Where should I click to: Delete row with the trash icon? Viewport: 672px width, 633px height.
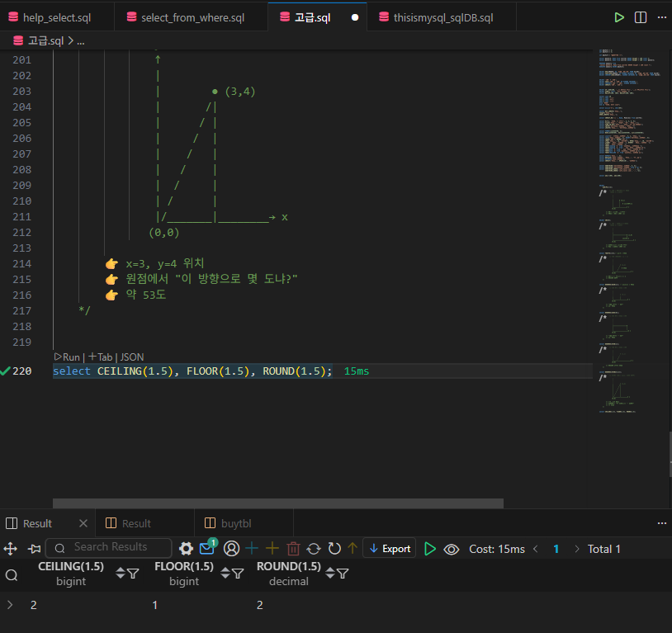tap(293, 549)
